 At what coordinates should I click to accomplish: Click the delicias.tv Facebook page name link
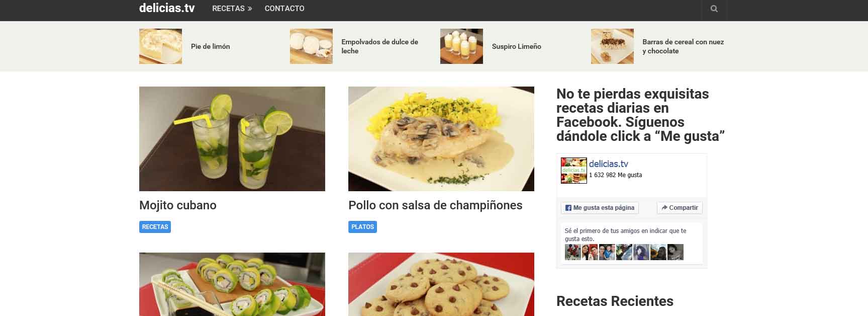[608, 164]
